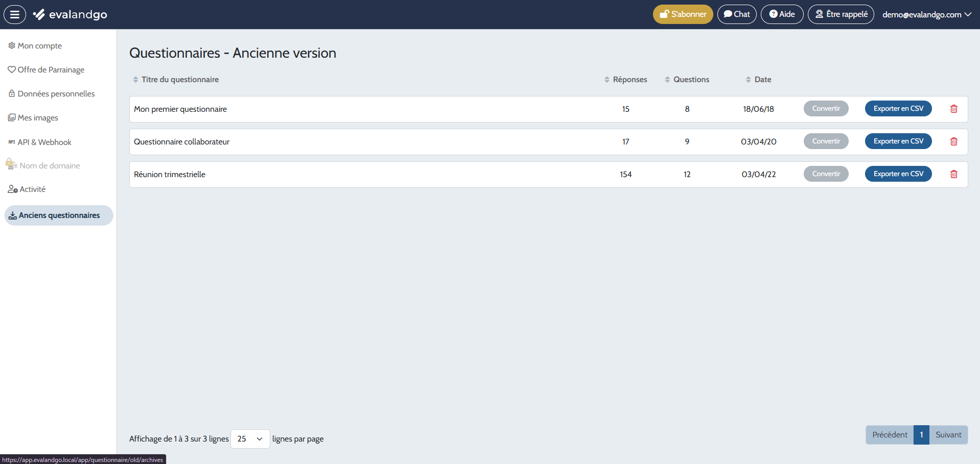
Task: Click the 'S'abonner' button
Action: click(x=683, y=14)
